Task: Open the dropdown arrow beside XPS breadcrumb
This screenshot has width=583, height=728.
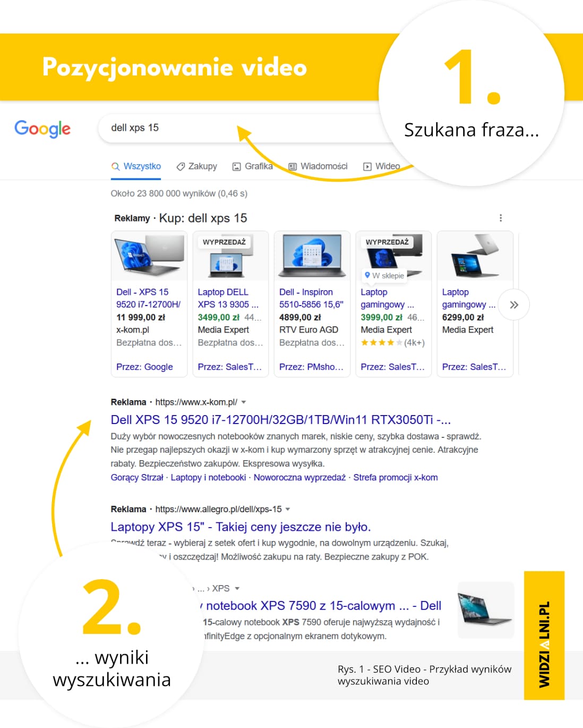Action: point(237,588)
